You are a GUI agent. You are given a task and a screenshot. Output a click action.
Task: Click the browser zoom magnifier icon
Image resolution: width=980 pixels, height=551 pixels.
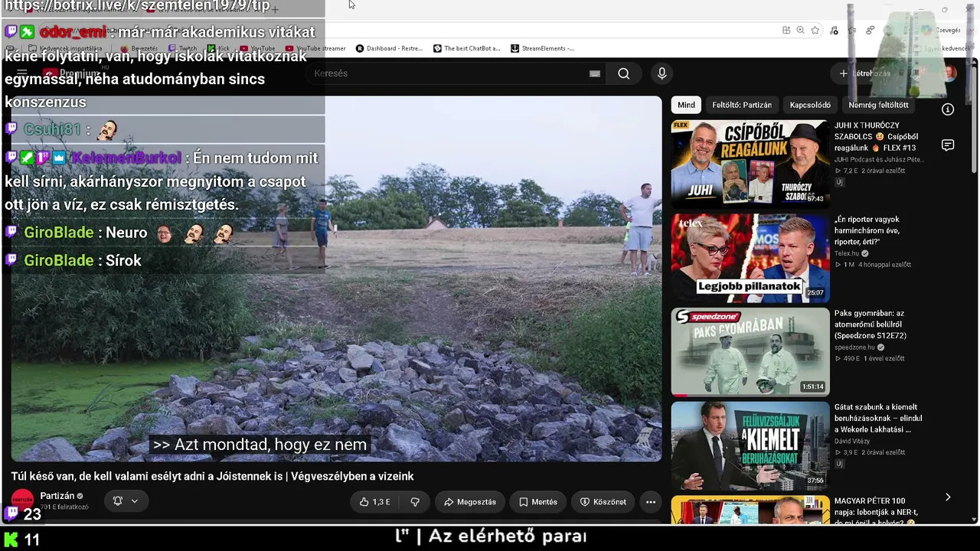(x=800, y=30)
